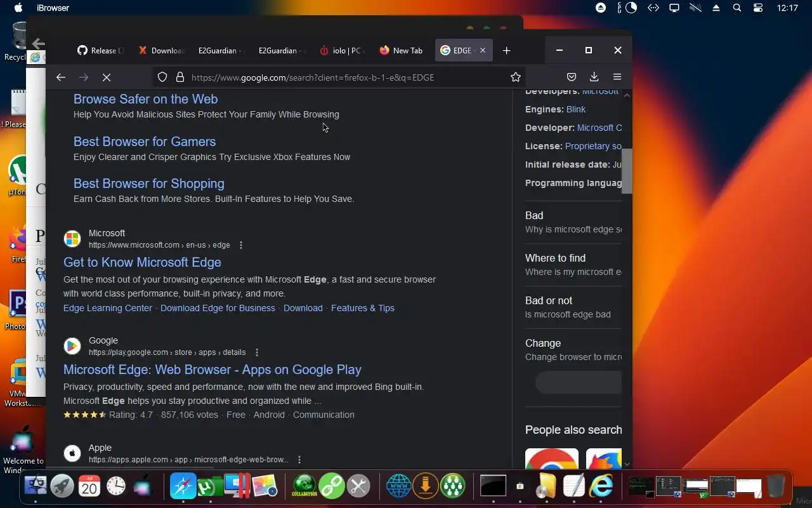812x508 pixels.
Task: Open three-dot options for the Apple result
Action: pos(299,460)
